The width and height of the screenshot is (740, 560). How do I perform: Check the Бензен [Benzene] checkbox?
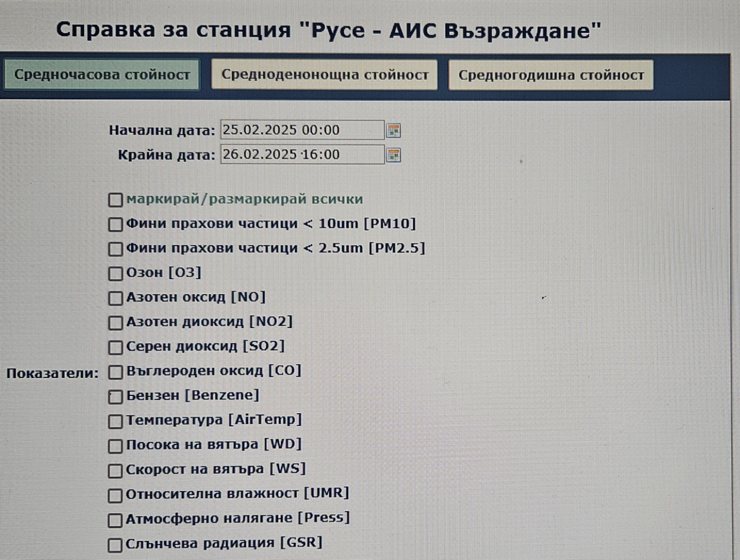pos(116,396)
